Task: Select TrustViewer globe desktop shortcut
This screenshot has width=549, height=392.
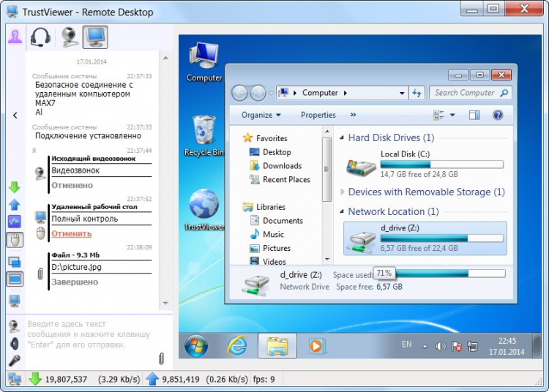Action: click(x=204, y=210)
